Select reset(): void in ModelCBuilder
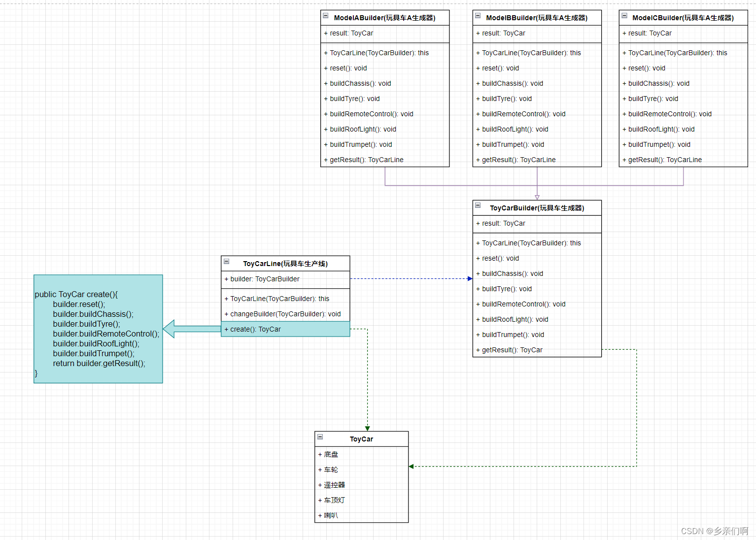 [x=684, y=68]
